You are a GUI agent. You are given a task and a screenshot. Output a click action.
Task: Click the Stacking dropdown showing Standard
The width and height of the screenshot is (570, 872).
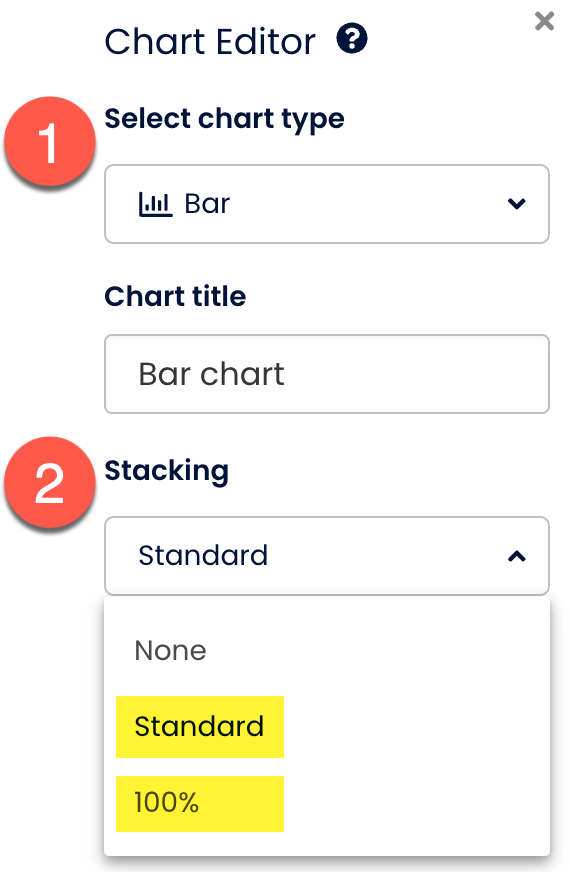click(327, 556)
